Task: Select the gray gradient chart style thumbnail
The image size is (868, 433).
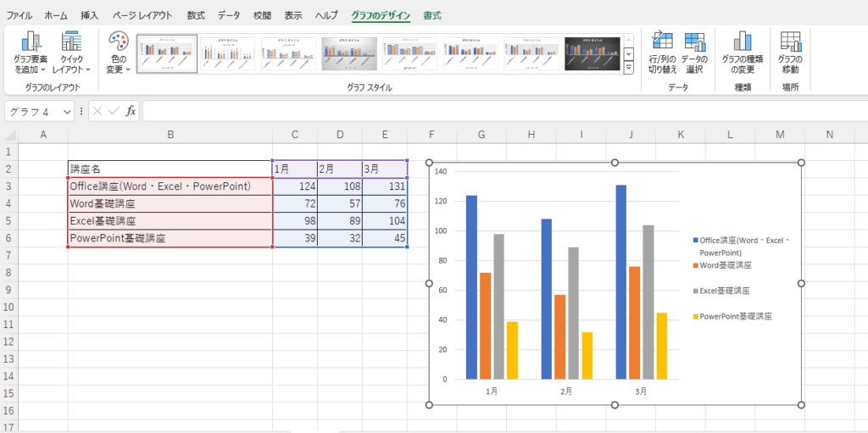Action: click(x=349, y=53)
